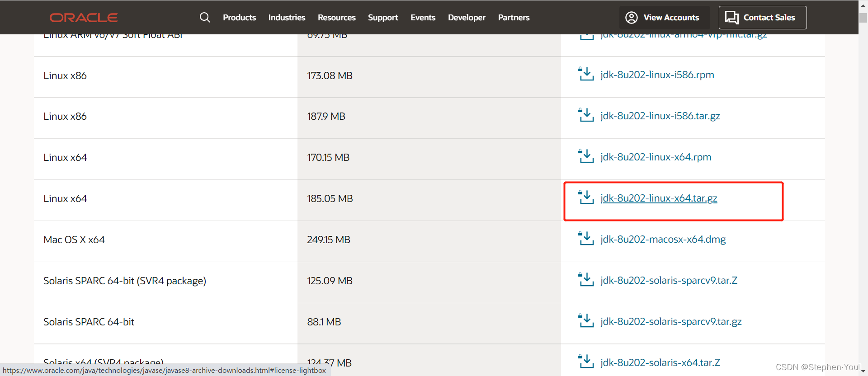Screen dimensions: 868x376
Task: Click the page vertical scrollbar thumb
Action: point(863,18)
